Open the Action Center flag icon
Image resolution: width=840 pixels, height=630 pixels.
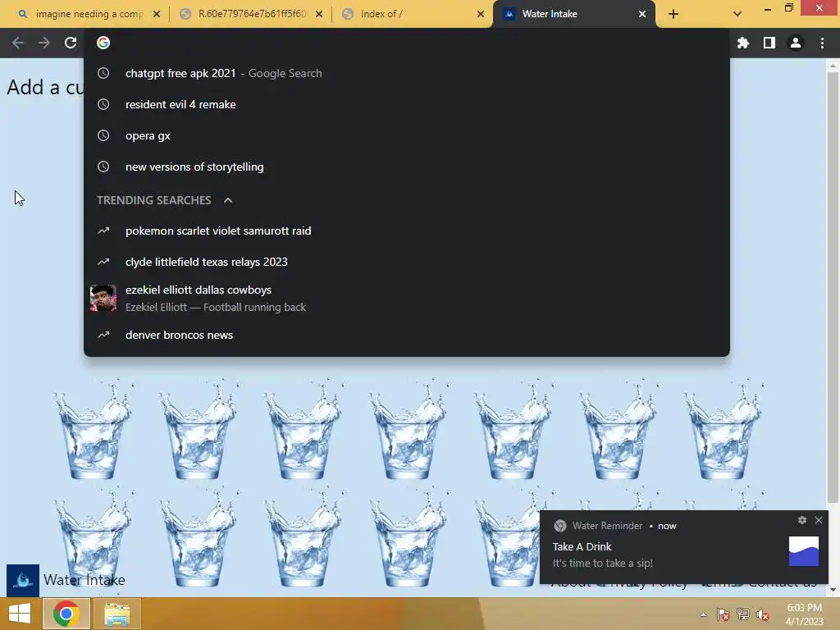coord(724,614)
